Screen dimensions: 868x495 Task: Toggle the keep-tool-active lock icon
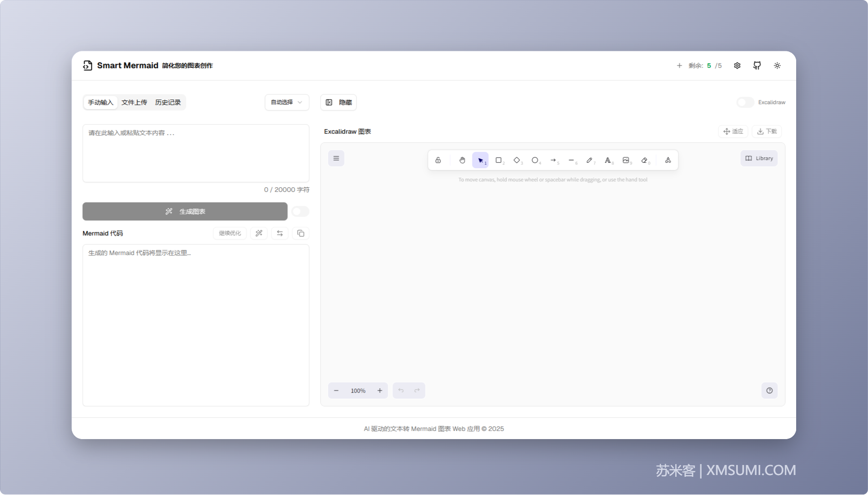(x=438, y=160)
